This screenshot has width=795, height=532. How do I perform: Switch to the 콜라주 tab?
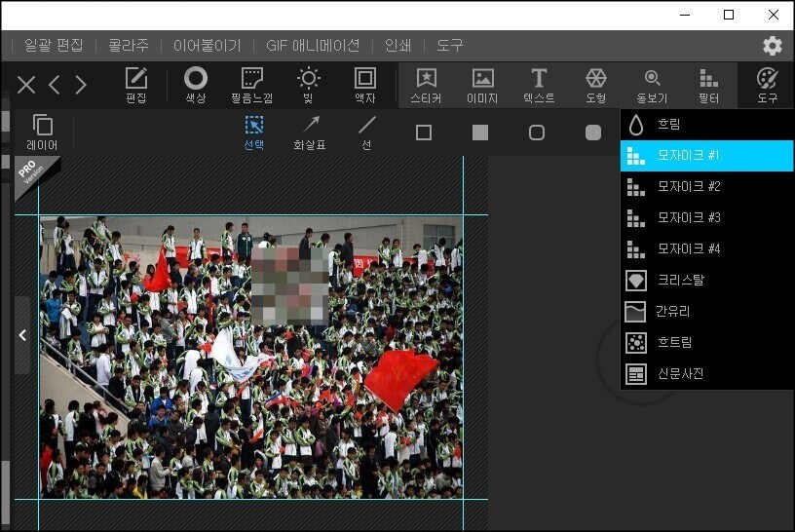point(129,45)
